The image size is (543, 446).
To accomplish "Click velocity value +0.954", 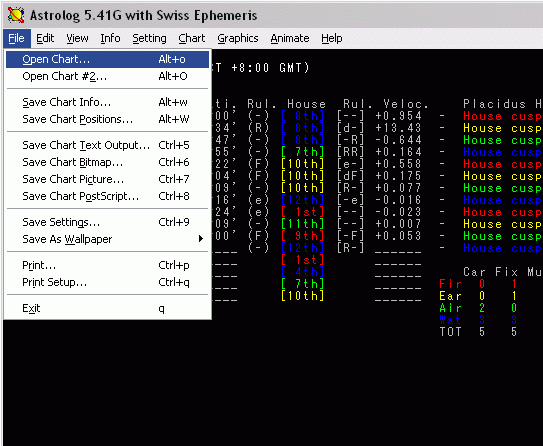I will pyautogui.click(x=398, y=116).
